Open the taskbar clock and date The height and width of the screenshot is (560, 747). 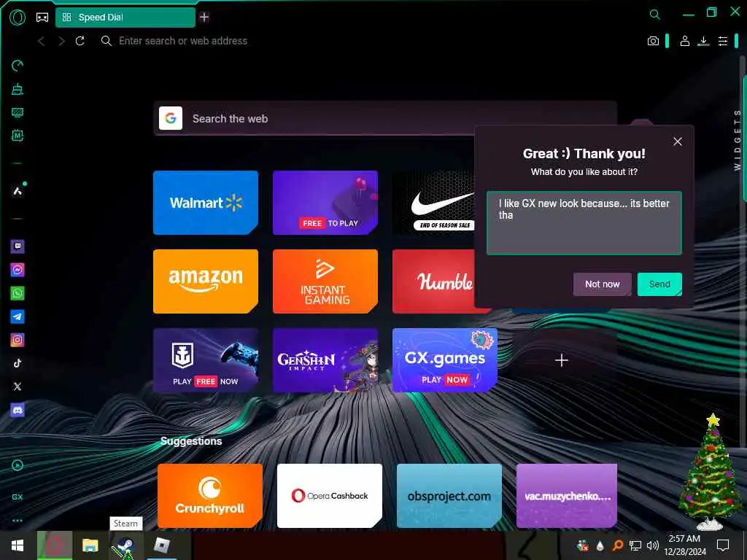click(684, 545)
